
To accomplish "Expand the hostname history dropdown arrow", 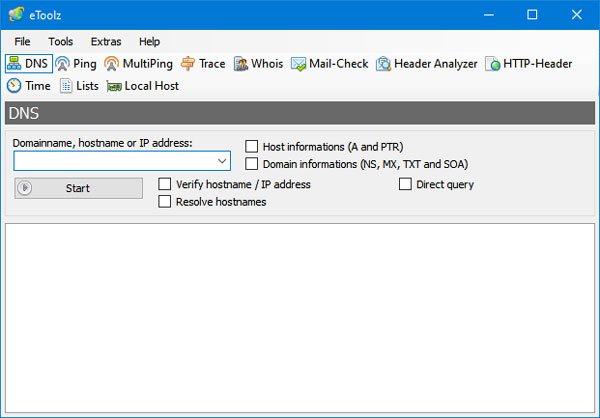I will tap(222, 161).
